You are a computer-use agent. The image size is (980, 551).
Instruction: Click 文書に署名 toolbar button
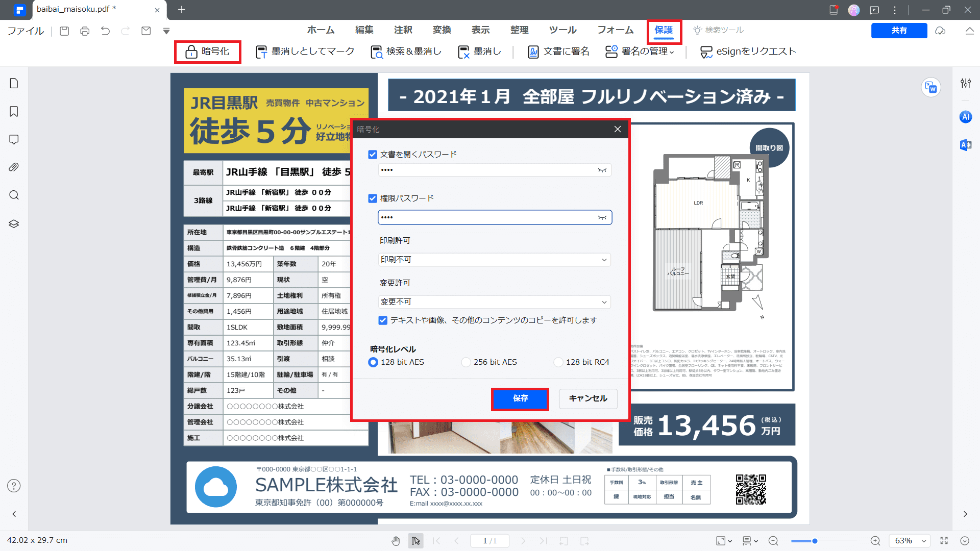[558, 52]
